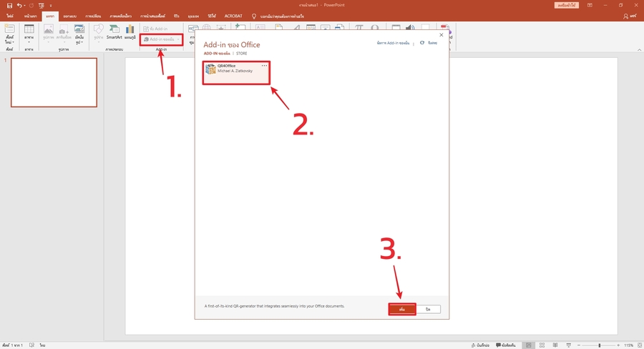
Task: Select slide 1 thumbnail
Action: [x=54, y=82]
